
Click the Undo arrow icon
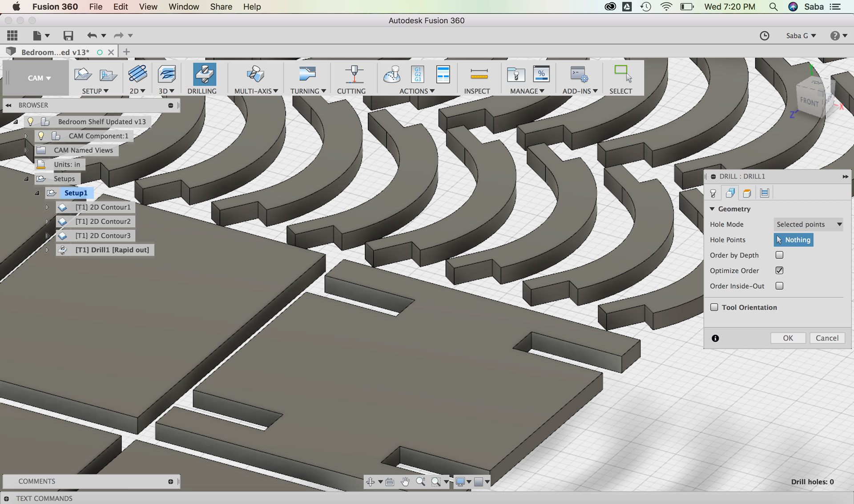click(92, 36)
